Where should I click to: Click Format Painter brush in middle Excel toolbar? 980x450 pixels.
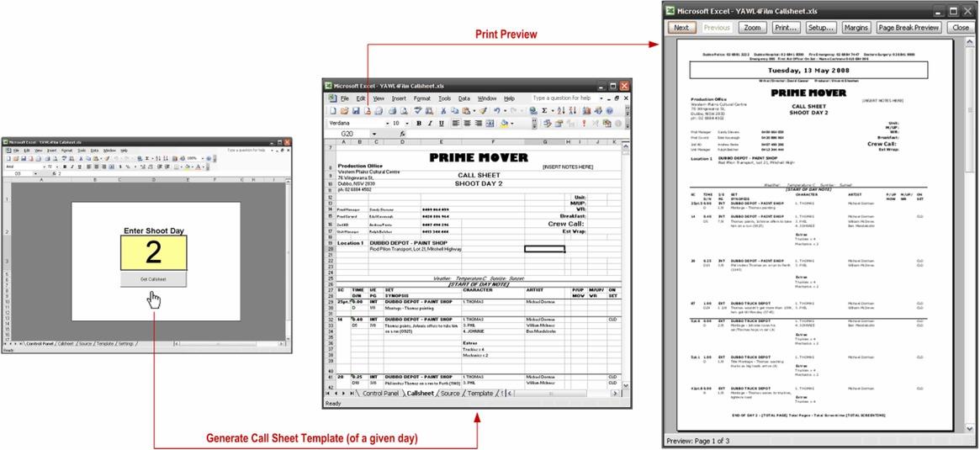coord(483,111)
